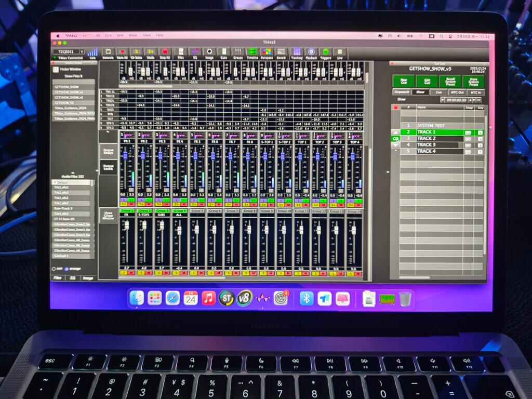Click the Live toolbar icon
The image size is (532, 399).
point(340,51)
